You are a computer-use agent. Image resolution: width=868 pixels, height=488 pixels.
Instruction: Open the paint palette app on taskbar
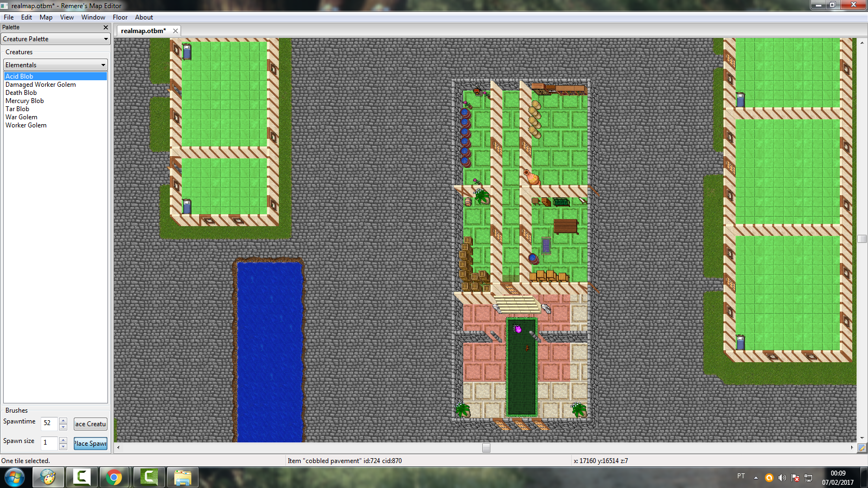48,477
